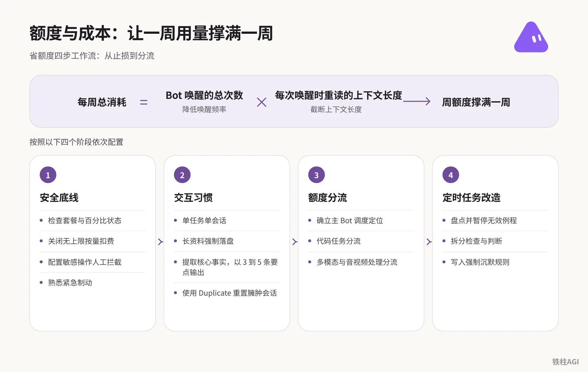This screenshot has height=372, width=588.
Task: Click the purple triangle mascot logo
Action: [531, 37]
